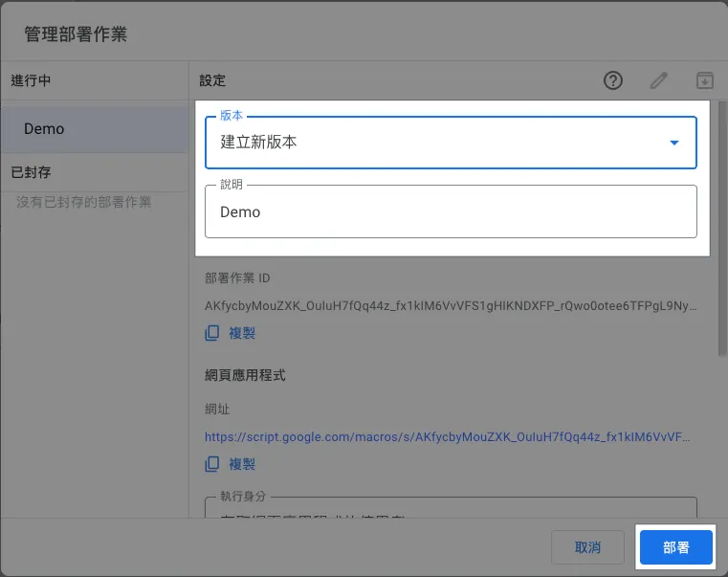Image resolution: width=728 pixels, height=577 pixels.
Task: Click copy icon under the 網址 URL
Action: (212, 464)
